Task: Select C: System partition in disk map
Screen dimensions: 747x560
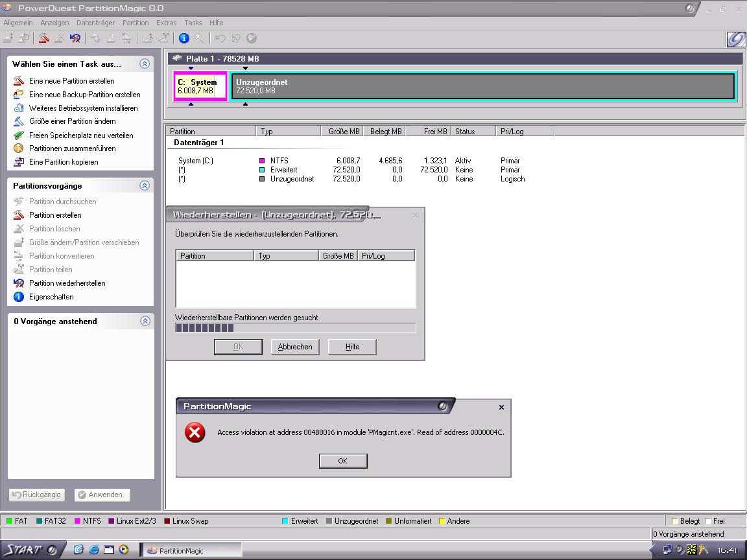Action: pos(200,86)
